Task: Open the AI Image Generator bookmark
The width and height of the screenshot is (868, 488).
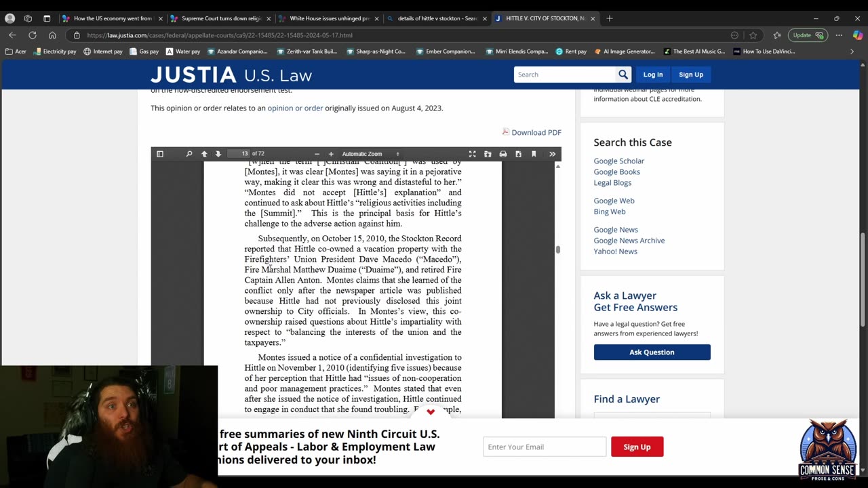Action: point(625,52)
